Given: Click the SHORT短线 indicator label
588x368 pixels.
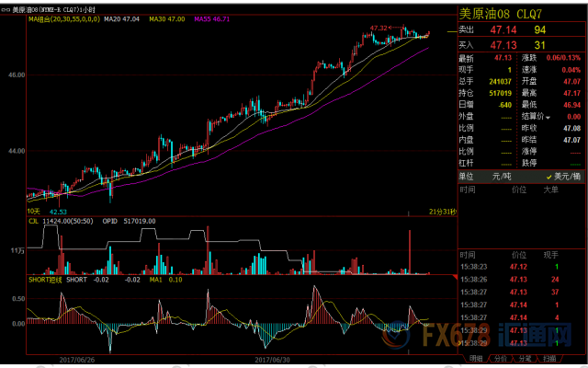Looking at the screenshot, I should coord(46,279).
